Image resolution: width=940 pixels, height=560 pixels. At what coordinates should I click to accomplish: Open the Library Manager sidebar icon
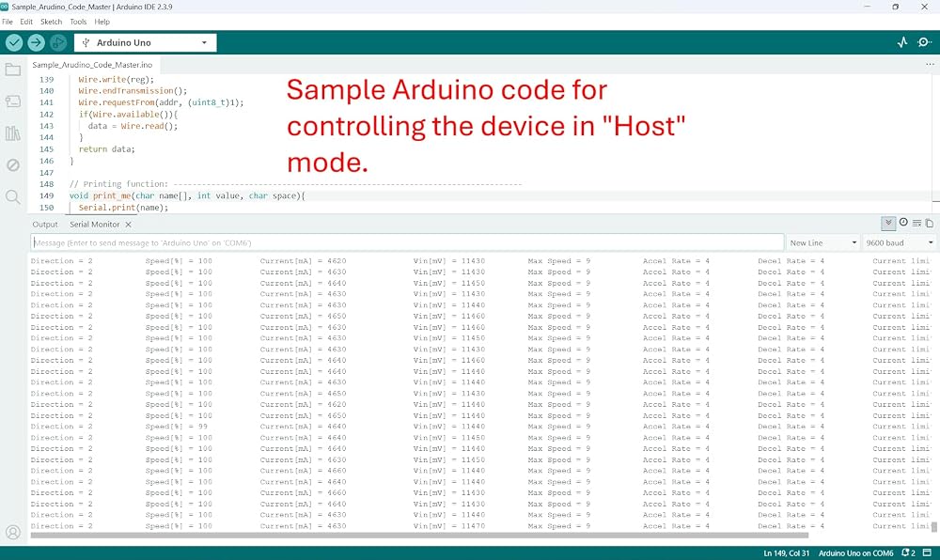(x=12, y=133)
